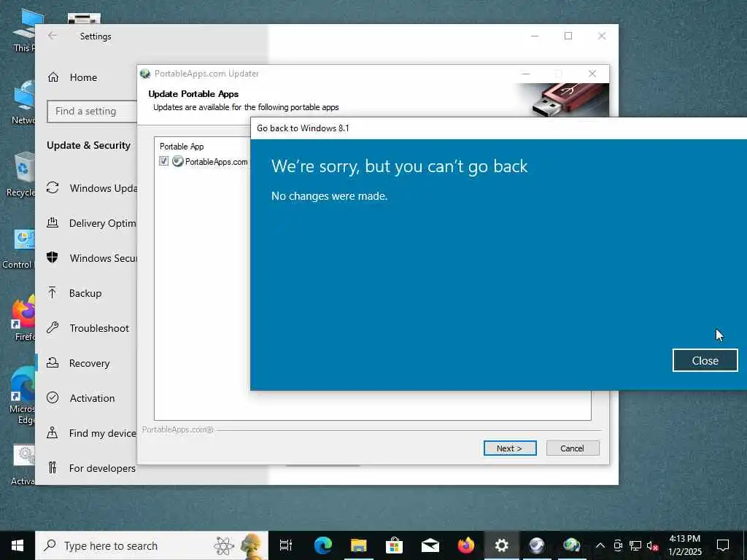This screenshot has height=560, width=747.
Task: Switch to PortableApps globe taskbar icon
Action: coord(572,545)
